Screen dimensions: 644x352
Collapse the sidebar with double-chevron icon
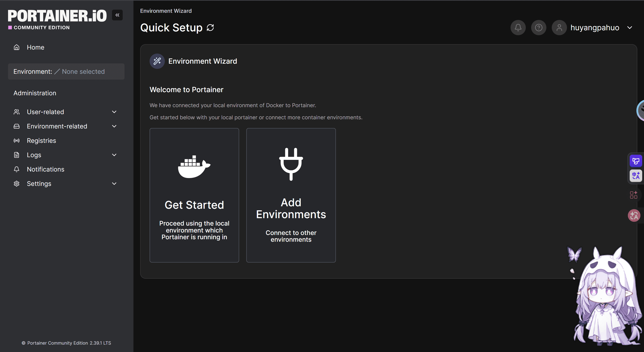(x=117, y=15)
